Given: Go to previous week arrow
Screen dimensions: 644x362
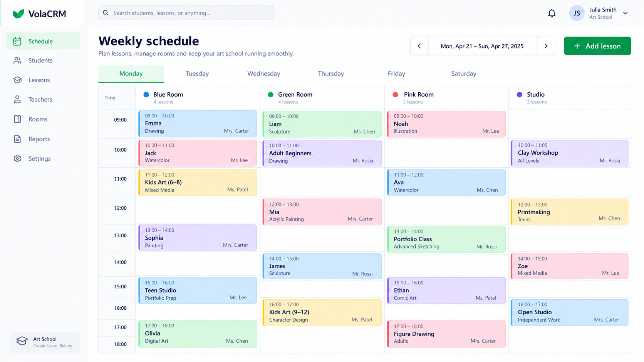Looking at the screenshot, I should [419, 46].
